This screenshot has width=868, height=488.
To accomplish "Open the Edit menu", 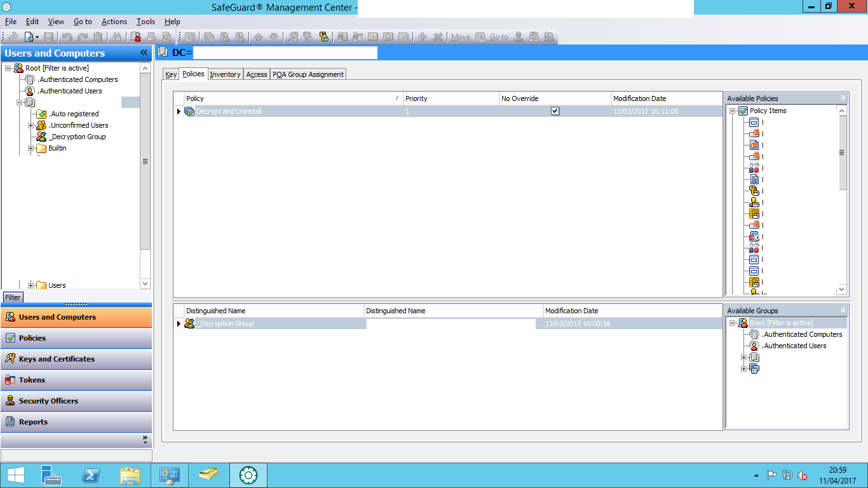I will 32,22.
